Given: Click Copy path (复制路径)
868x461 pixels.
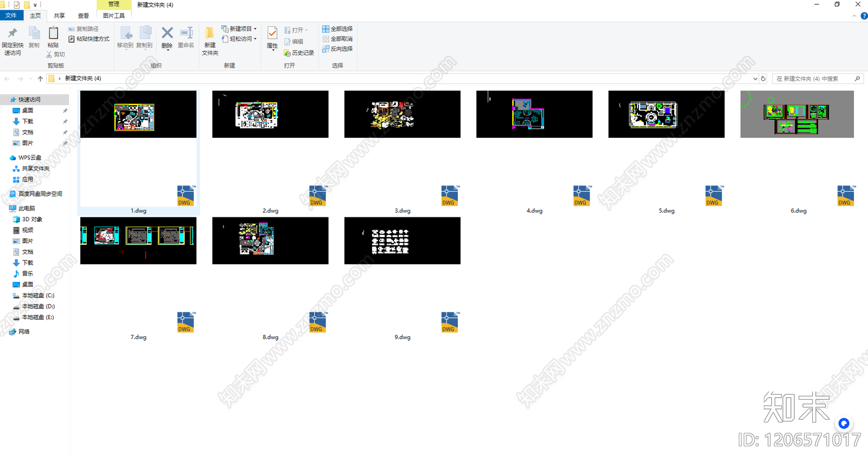Looking at the screenshot, I should point(84,29).
